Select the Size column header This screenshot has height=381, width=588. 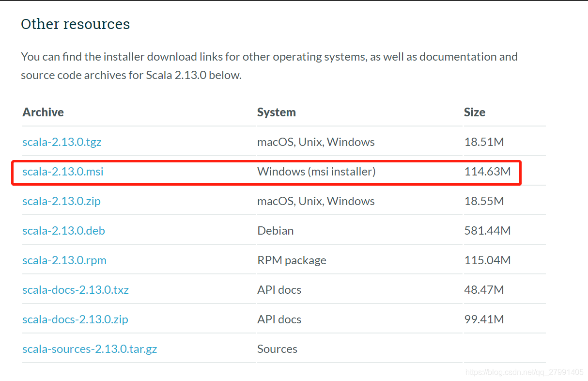tap(474, 112)
